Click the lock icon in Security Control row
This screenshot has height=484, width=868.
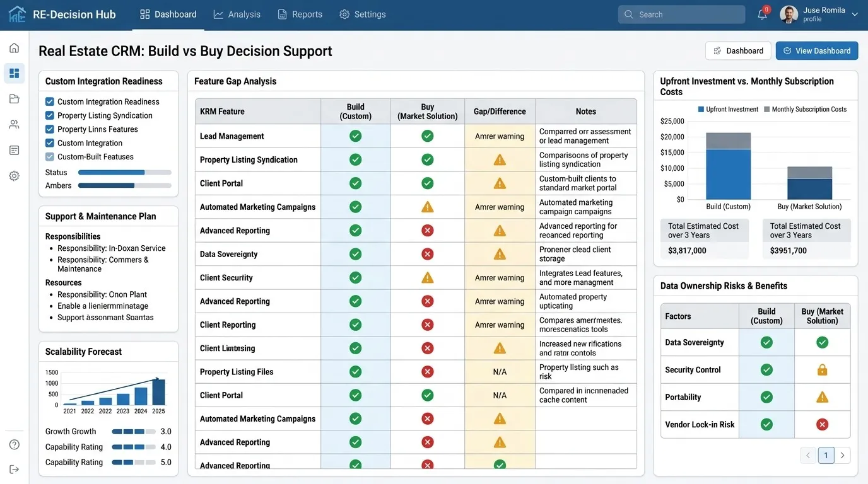pyautogui.click(x=822, y=370)
